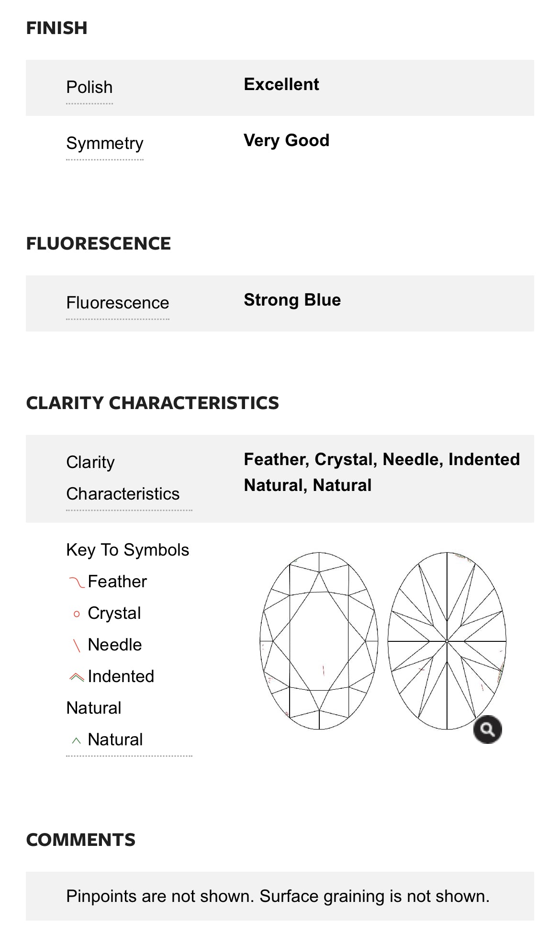Select the Crystal circle symbol

[x=77, y=613]
